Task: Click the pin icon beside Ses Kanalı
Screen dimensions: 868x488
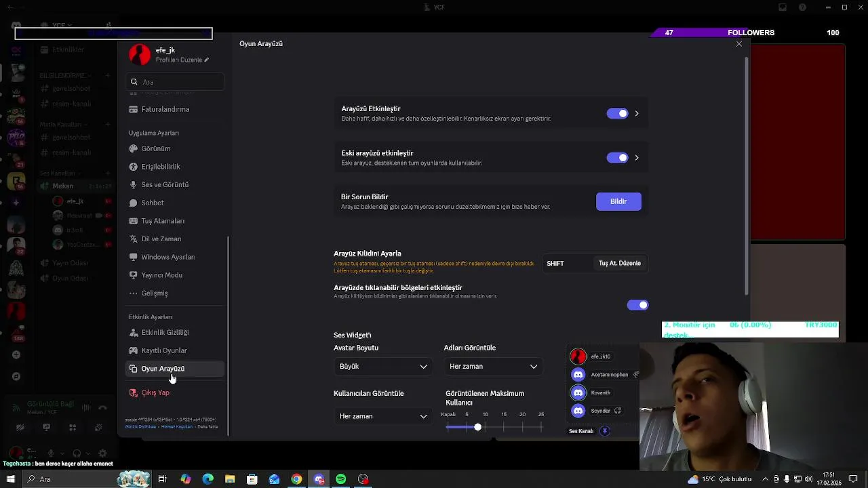Action: coord(605,431)
